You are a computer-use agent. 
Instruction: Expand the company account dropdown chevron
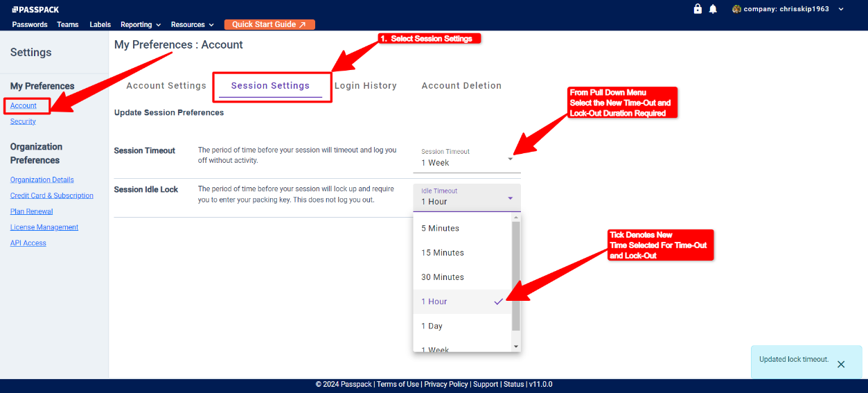(x=841, y=9)
